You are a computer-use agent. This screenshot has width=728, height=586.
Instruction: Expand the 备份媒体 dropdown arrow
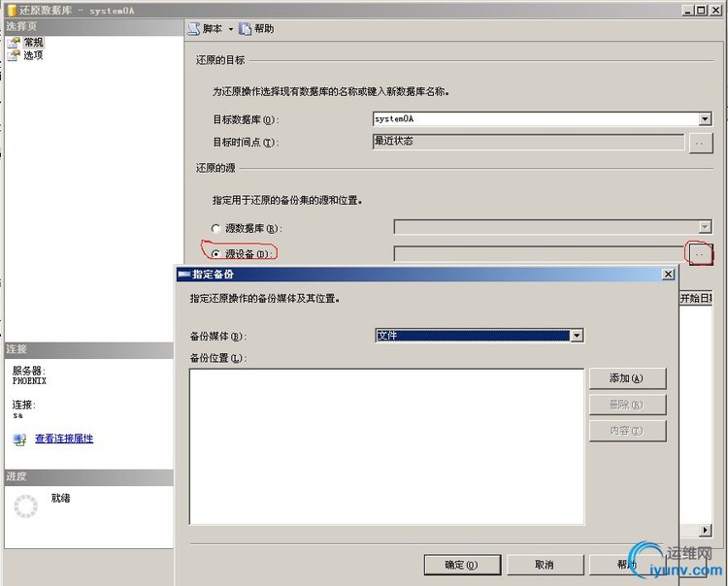point(577,336)
